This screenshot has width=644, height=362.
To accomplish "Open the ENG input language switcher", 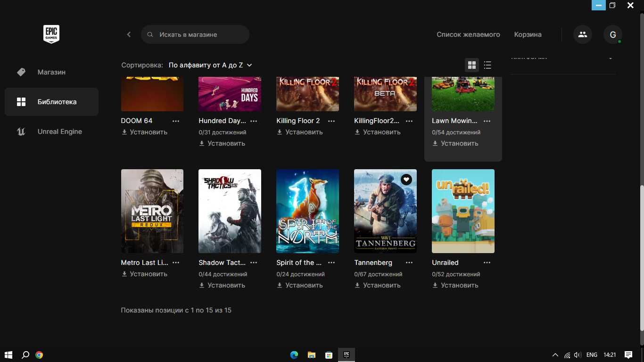I will coord(592,355).
